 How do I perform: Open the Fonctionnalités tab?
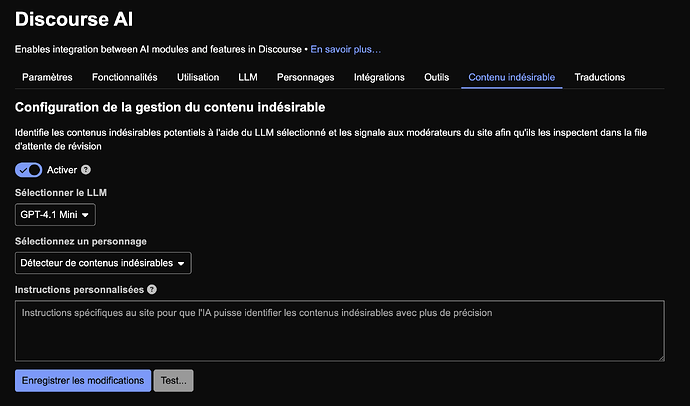click(x=124, y=77)
